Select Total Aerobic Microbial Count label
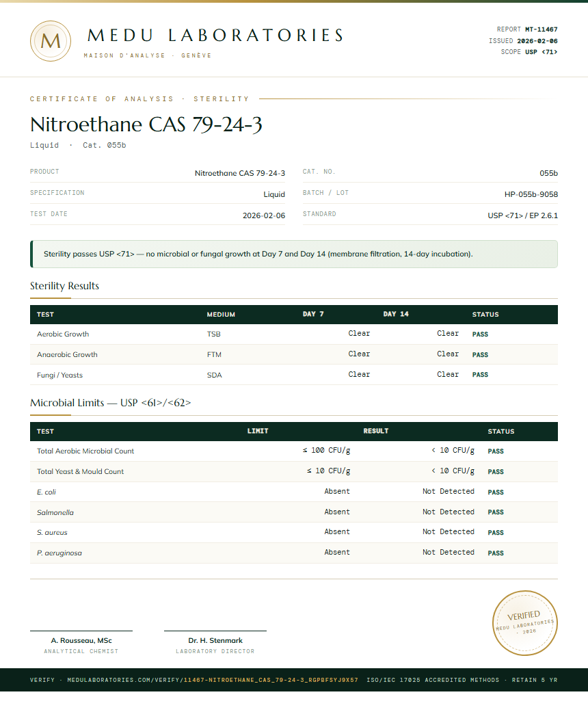This screenshot has height=712, width=588. [x=85, y=451]
